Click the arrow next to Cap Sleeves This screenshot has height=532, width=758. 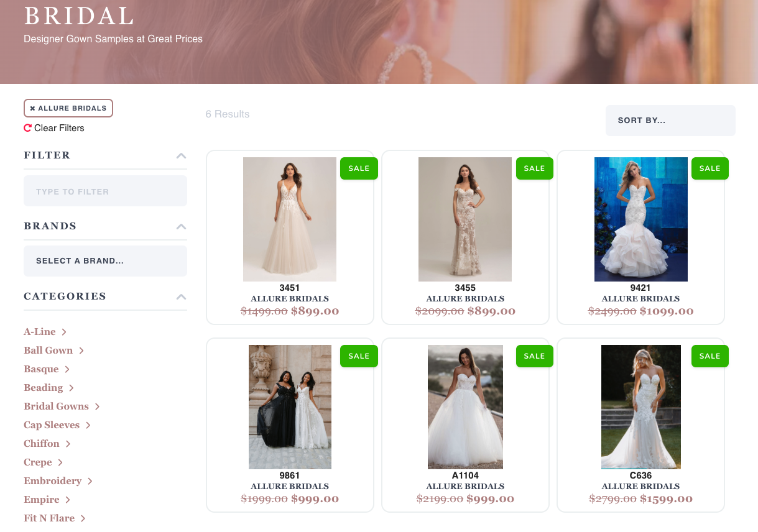pyautogui.click(x=88, y=425)
